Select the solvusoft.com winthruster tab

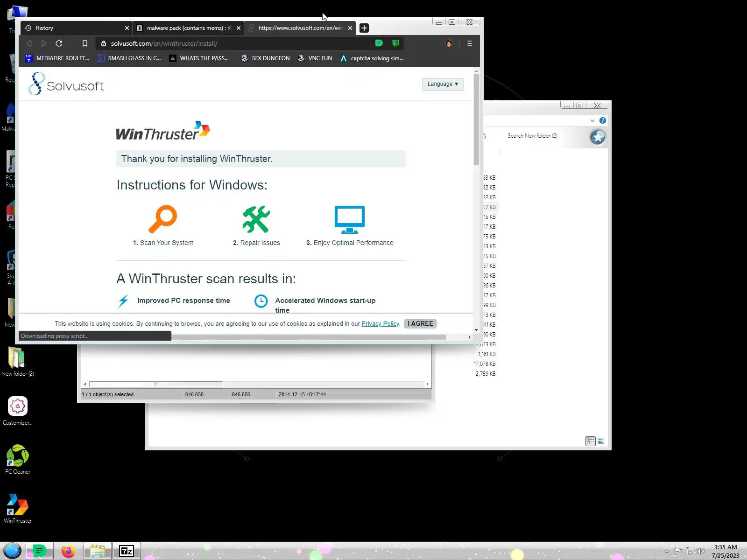pyautogui.click(x=300, y=28)
